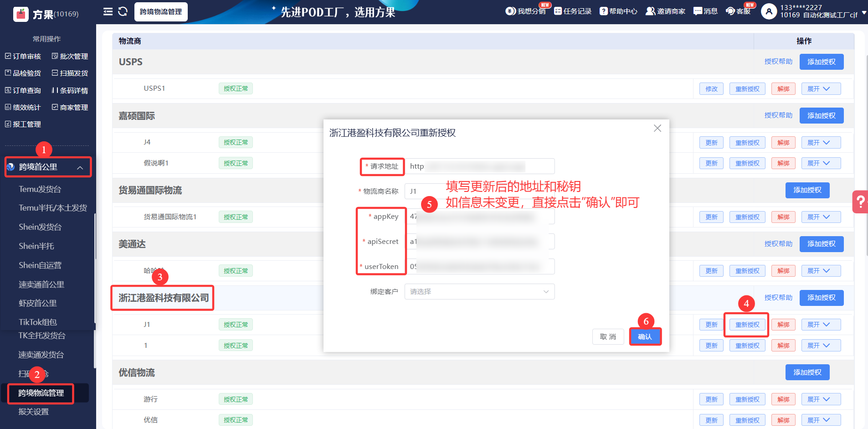Click 解绑 on the 货易通国际物流1 row
Image resolution: width=868 pixels, height=429 pixels.
pos(783,217)
